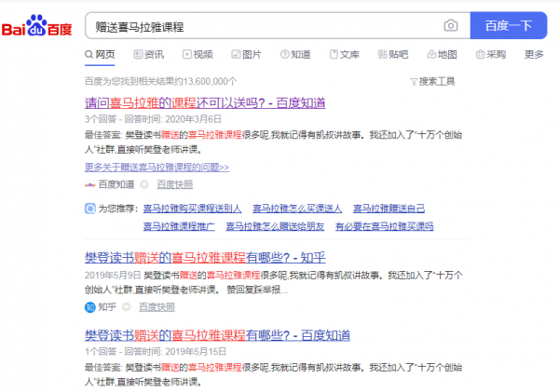Image resolution: width=559 pixels, height=392 pixels.
Task: Switch to the 资讯 tab
Action: coord(149,55)
